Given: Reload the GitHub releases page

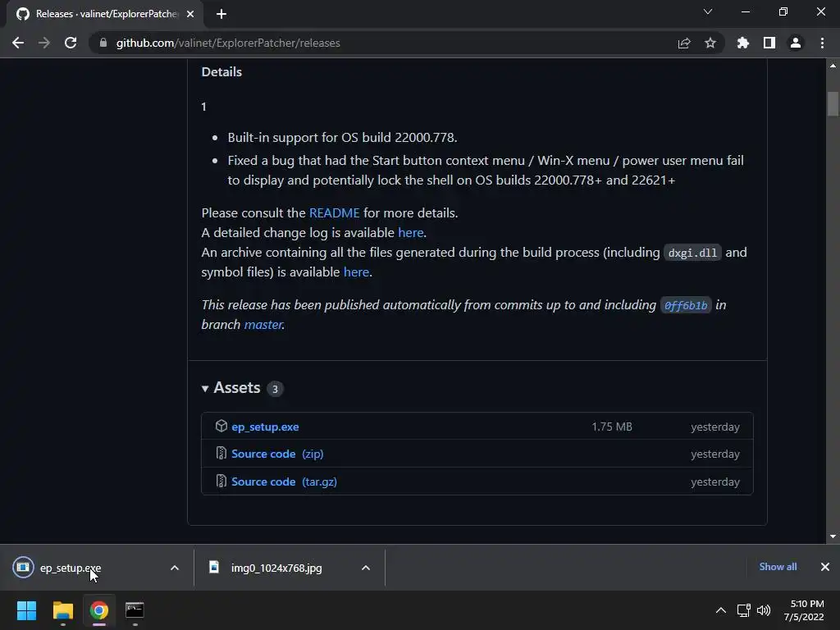Looking at the screenshot, I should click(71, 43).
